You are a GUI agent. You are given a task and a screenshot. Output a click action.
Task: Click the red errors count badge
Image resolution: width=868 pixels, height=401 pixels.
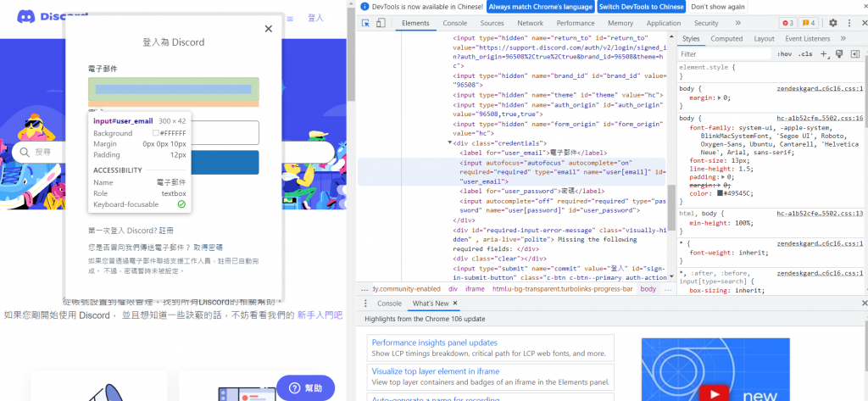pos(787,23)
